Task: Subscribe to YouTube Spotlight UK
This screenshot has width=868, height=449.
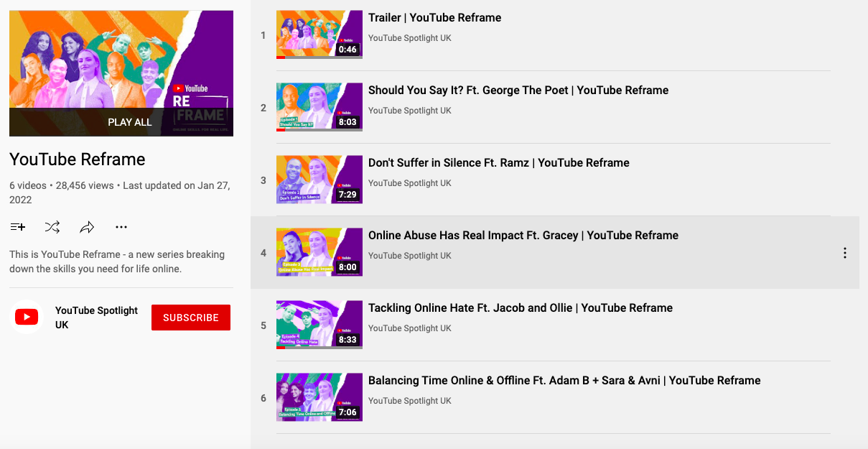Action: pos(191,318)
